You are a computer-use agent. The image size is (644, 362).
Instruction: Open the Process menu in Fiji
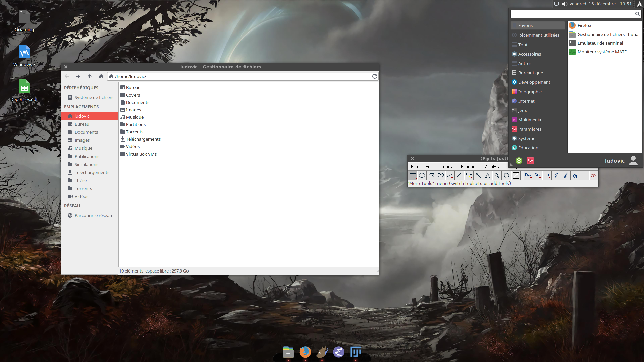click(x=469, y=166)
